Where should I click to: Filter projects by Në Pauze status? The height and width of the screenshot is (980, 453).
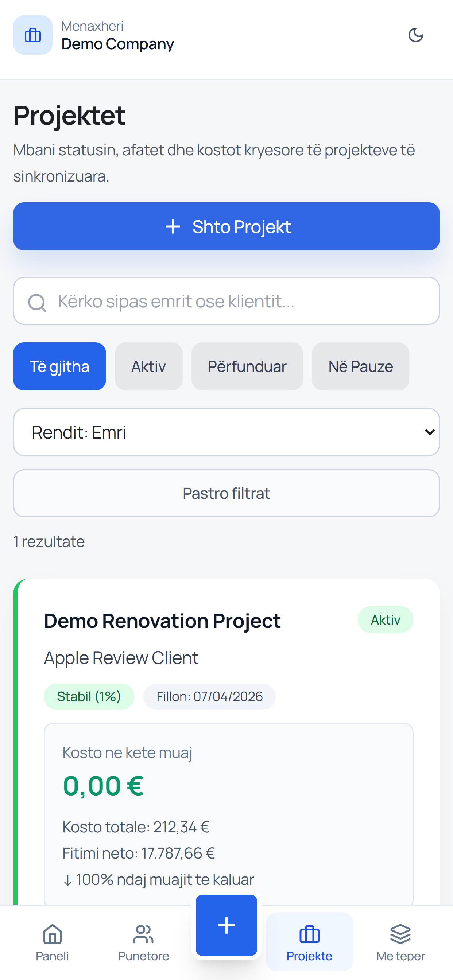pos(360,366)
